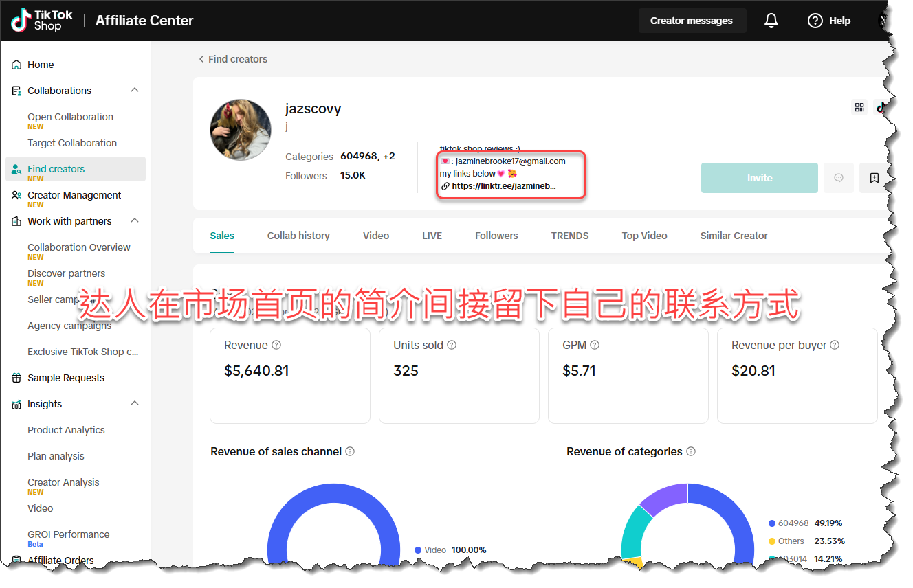Image resolution: width=913 pixels, height=588 pixels.
Task: Open Target Collaboration in sidebar
Action: [72, 143]
